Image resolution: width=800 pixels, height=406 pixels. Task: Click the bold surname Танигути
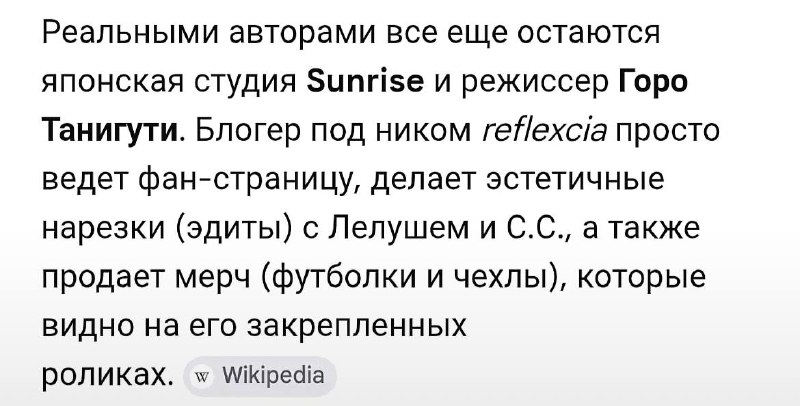[110, 132]
